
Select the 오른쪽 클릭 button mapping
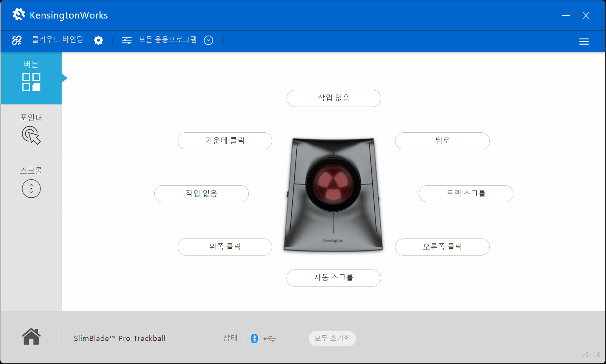(442, 247)
